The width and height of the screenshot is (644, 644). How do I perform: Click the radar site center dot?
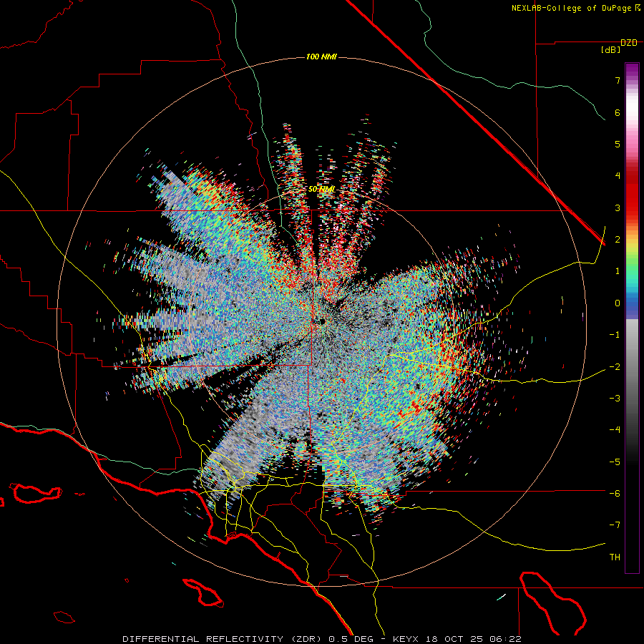[323, 321]
